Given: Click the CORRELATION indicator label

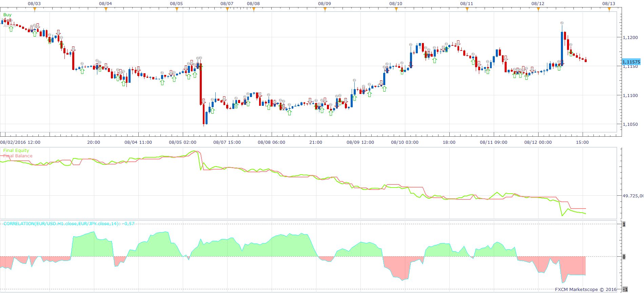Looking at the screenshot, I should 69,224.
